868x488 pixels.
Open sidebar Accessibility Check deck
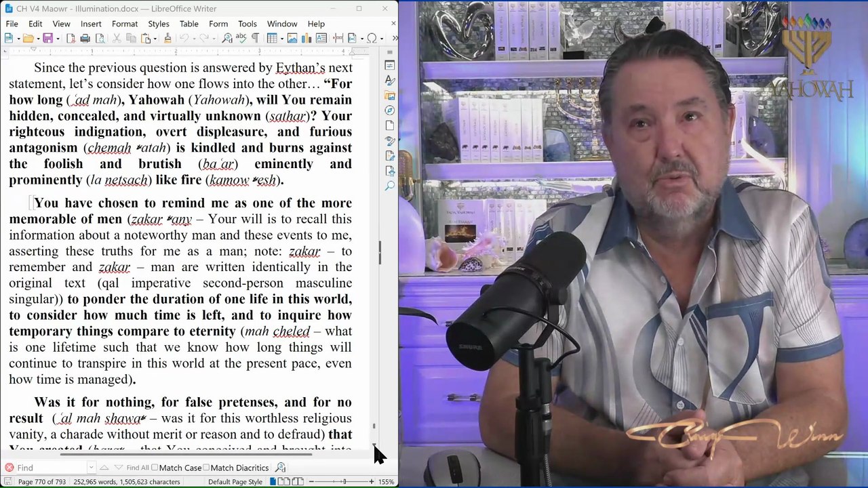click(390, 171)
